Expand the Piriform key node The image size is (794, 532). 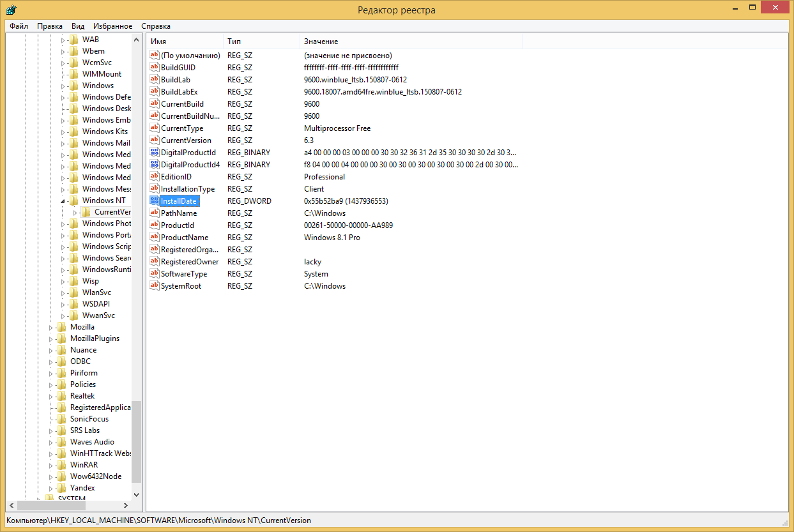pos(51,373)
